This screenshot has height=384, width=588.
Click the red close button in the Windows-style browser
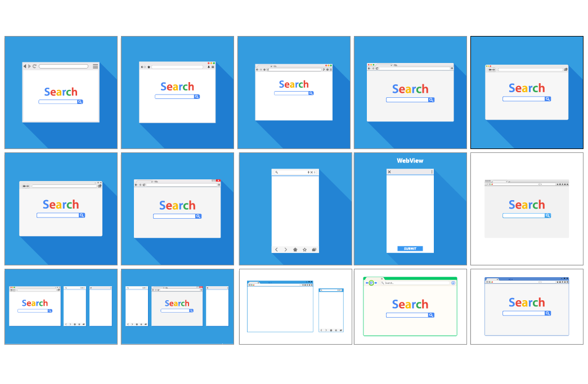coord(218,180)
